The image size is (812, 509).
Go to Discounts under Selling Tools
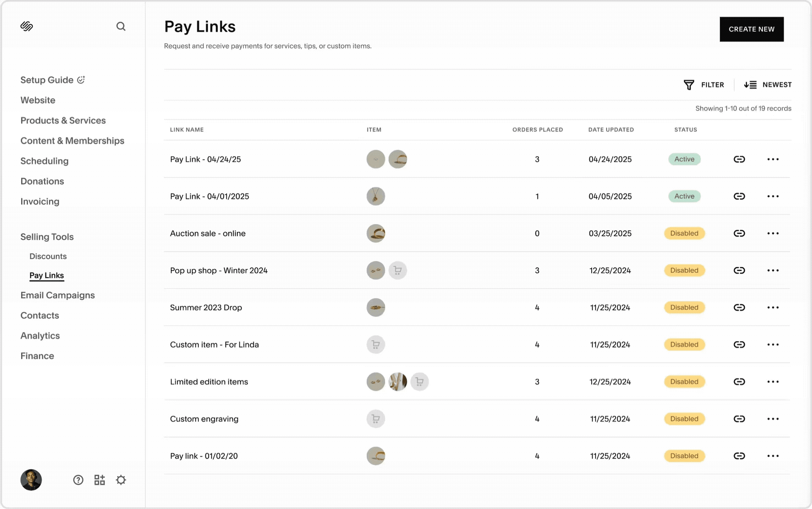tap(48, 256)
